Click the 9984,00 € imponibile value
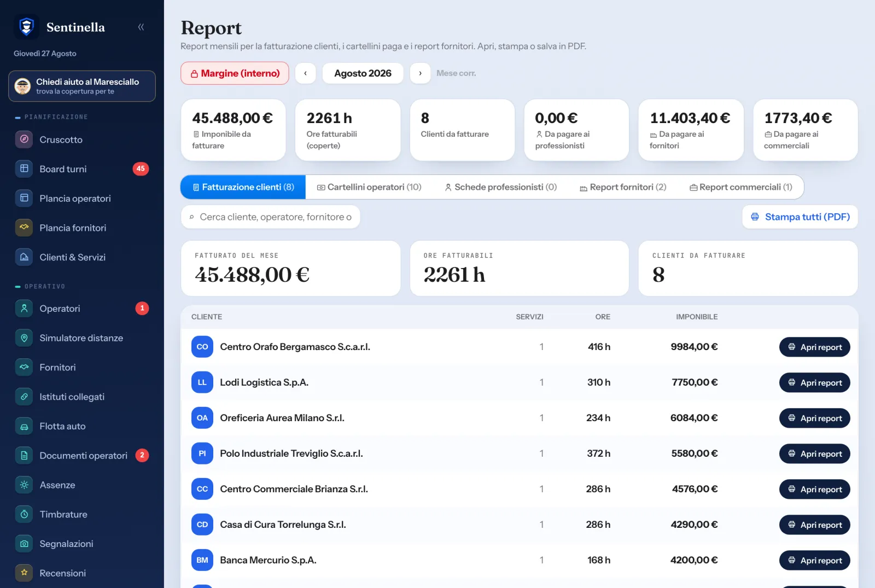875x588 pixels. click(694, 347)
